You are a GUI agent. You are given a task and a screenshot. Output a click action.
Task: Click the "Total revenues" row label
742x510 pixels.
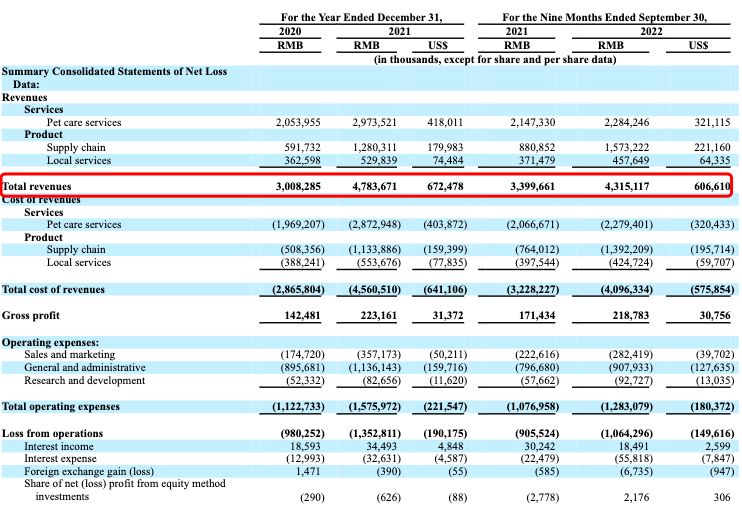coord(37,187)
